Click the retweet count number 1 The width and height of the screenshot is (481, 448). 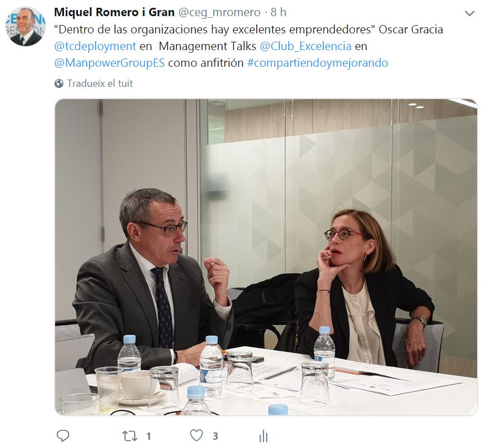[x=149, y=436]
